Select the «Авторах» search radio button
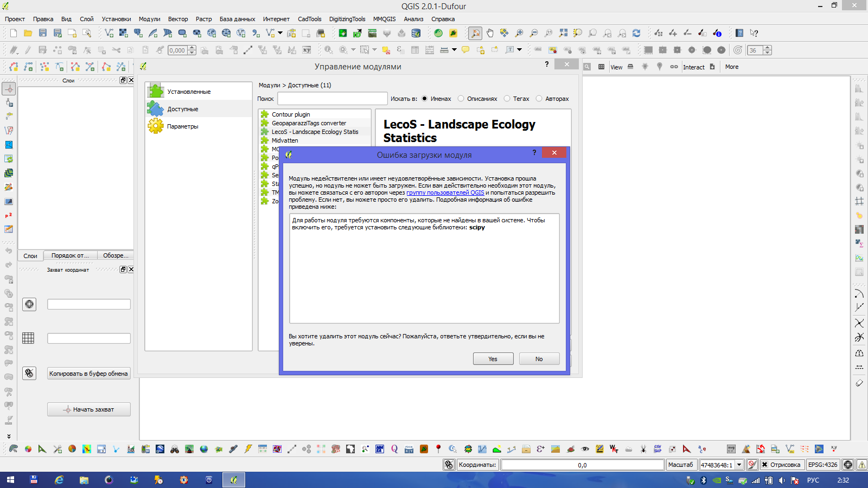This screenshot has width=868, height=488. (539, 99)
